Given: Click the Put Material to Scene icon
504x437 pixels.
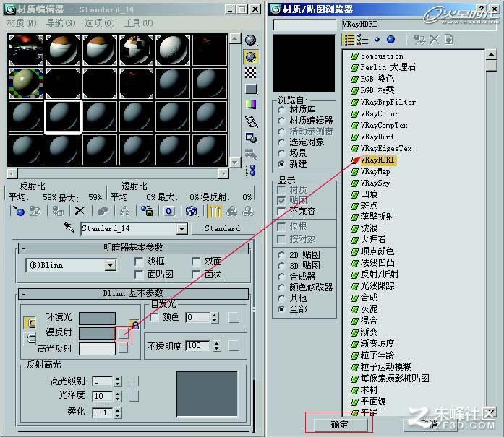Looking at the screenshot, I should (x=35, y=211).
